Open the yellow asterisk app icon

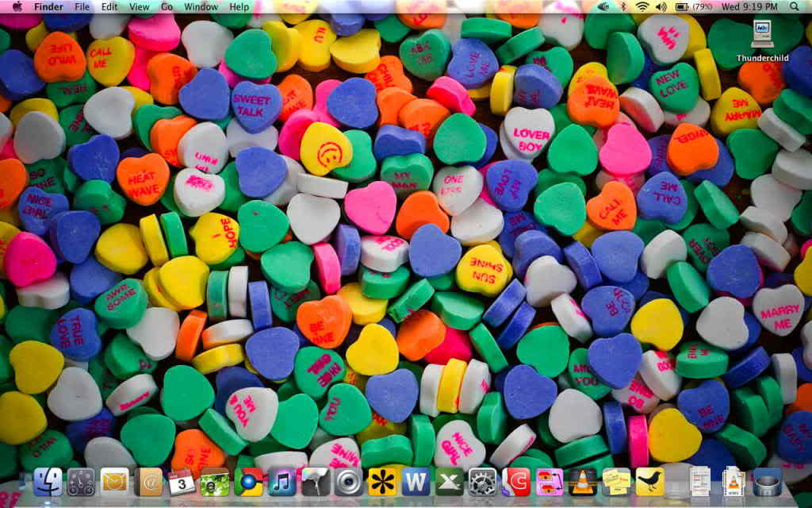tap(382, 482)
